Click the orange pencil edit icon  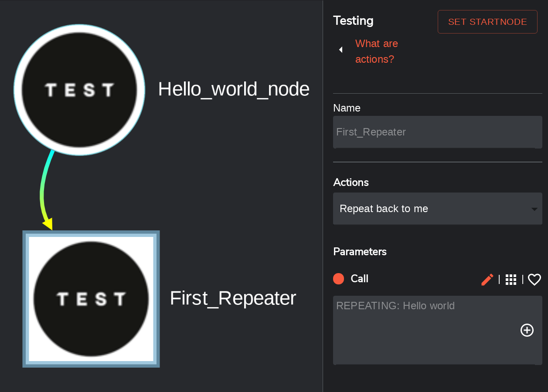pyautogui.click(x=487, y=280)
